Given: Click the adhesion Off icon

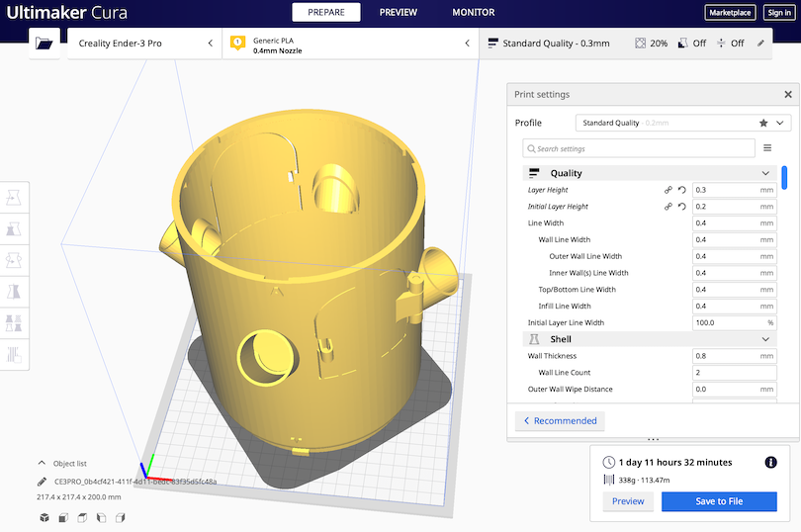Looking at the screenshot, I should point(721,44).
